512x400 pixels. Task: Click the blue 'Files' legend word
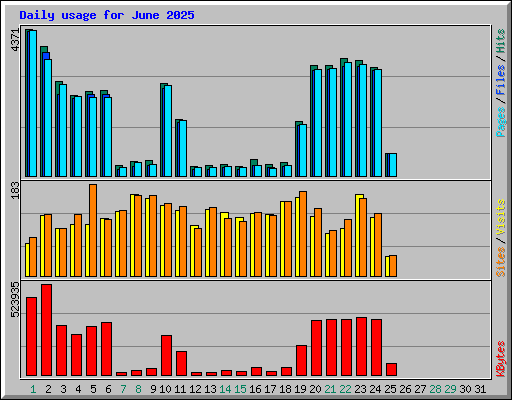click(500, 80)
